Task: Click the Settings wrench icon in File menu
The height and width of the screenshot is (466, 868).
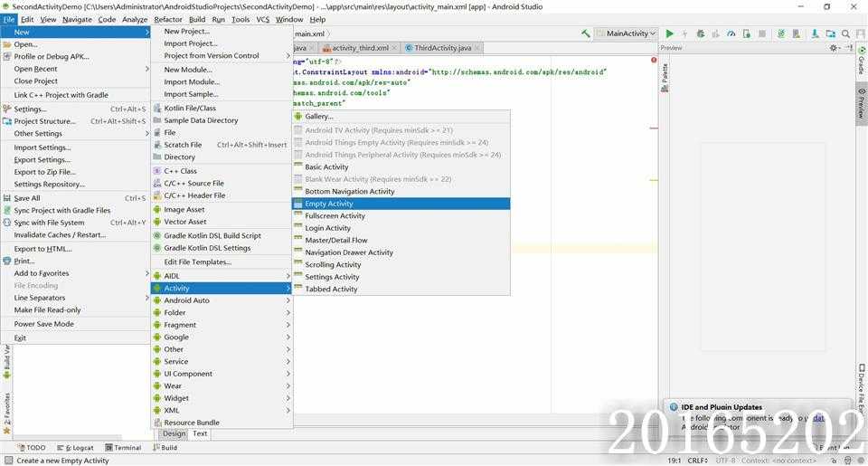Action: pyautogui.click(x=7, y=109)
